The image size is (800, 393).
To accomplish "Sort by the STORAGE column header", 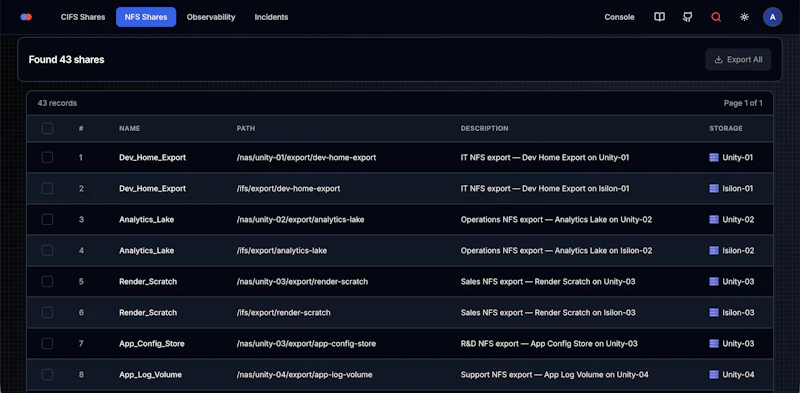I will pyautogui.click(x=726, y=129).
